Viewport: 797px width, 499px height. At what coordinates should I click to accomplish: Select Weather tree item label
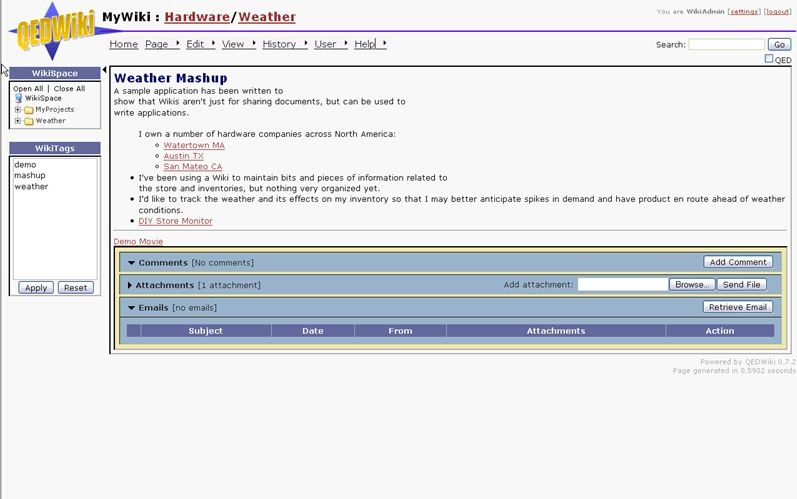pyautogui.click(x=50, y=120)
